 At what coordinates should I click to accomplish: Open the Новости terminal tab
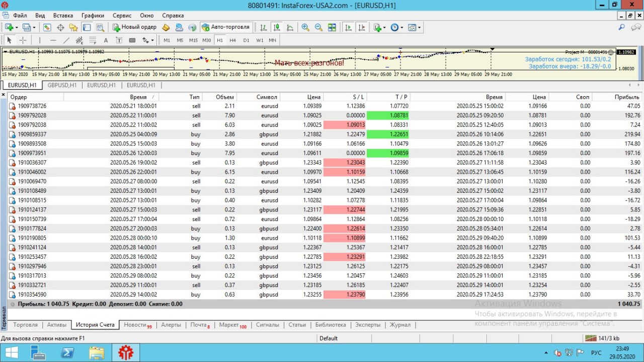coord(137,325)
